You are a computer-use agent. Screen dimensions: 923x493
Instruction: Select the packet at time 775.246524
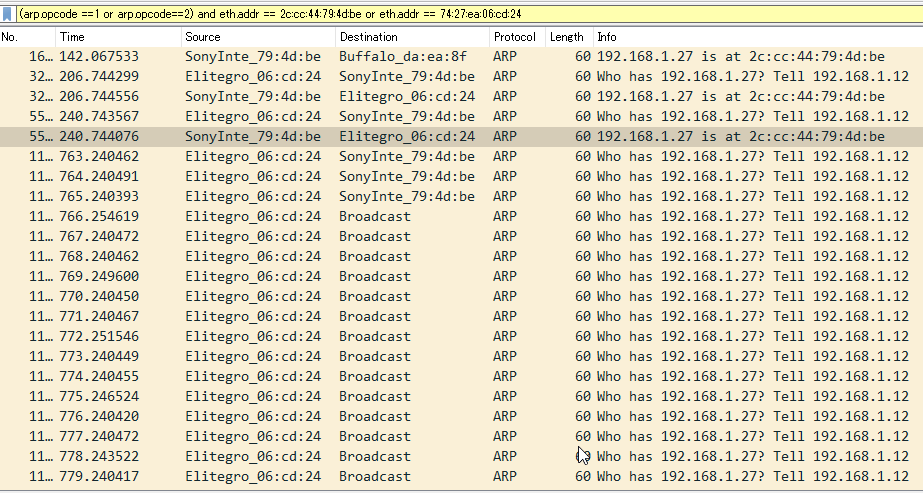pos(462,397)
